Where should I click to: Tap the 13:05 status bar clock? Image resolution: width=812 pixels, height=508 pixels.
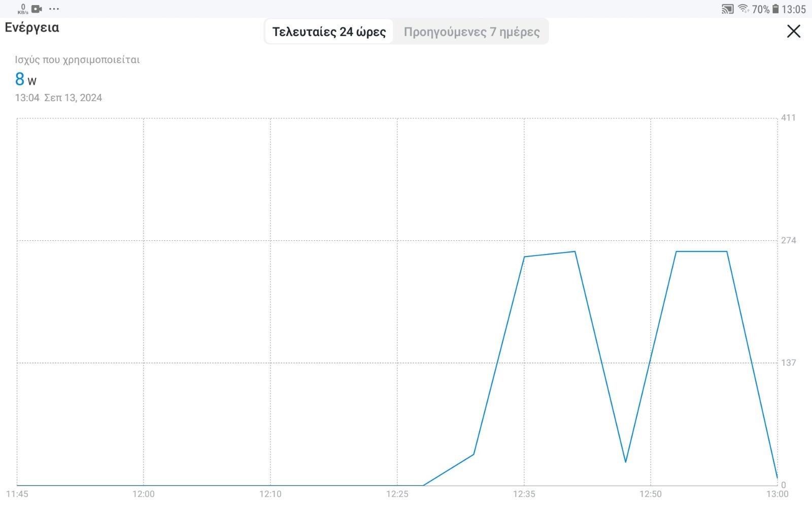click(x=794, y=9)
